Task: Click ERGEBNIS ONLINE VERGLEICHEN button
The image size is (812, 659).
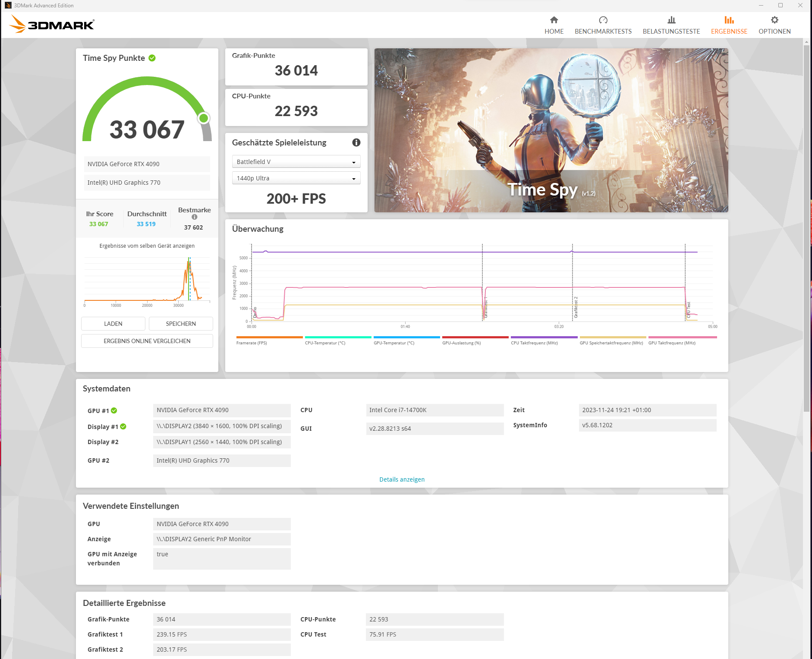Action: (x=147, y=341)
